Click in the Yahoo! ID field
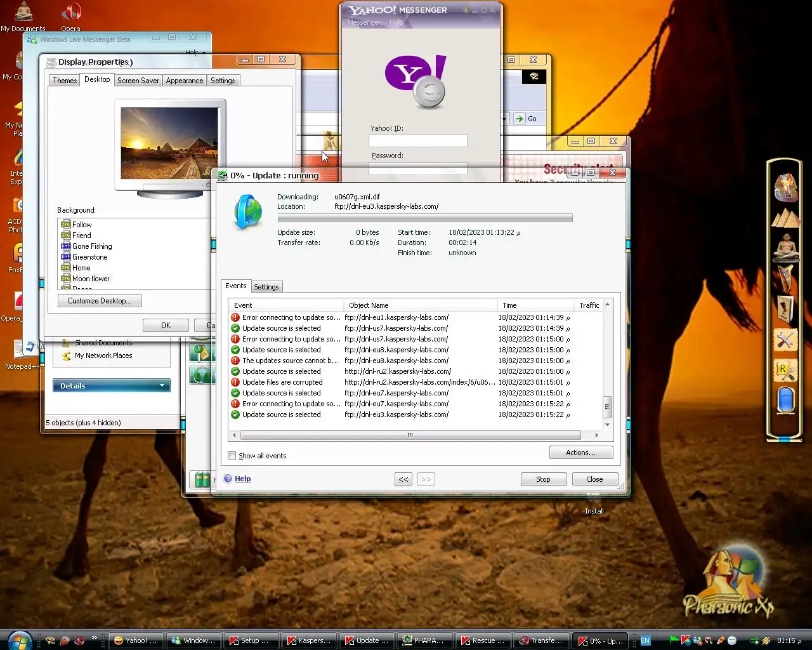This screenshot has width=812, height=650. pyautogui.click(x=418, y=141)
